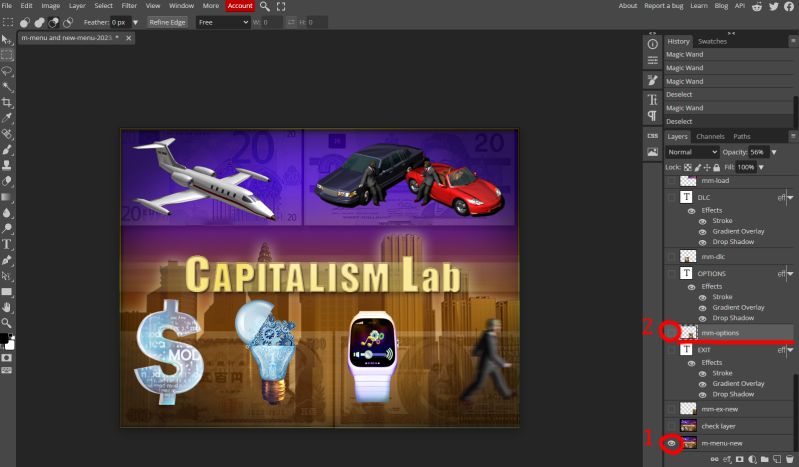This screenshot has height=467, width=799.
Task: Select the Path Select tool
Action: 7,276
